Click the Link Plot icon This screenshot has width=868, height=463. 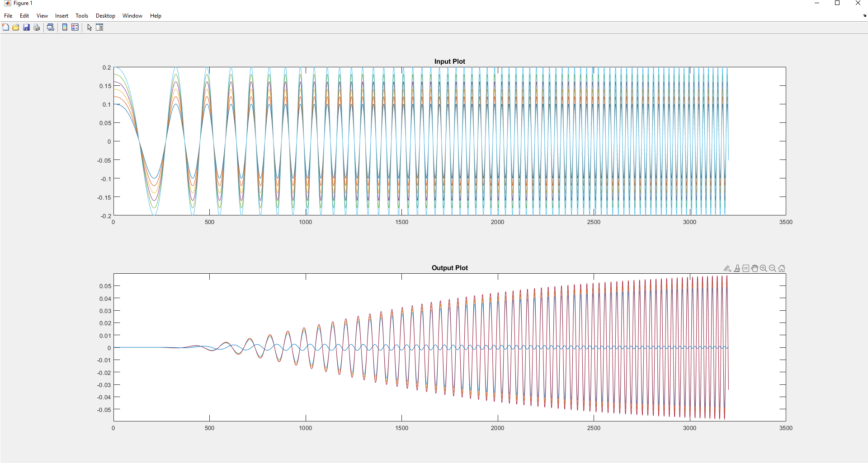tap(51, 27)
